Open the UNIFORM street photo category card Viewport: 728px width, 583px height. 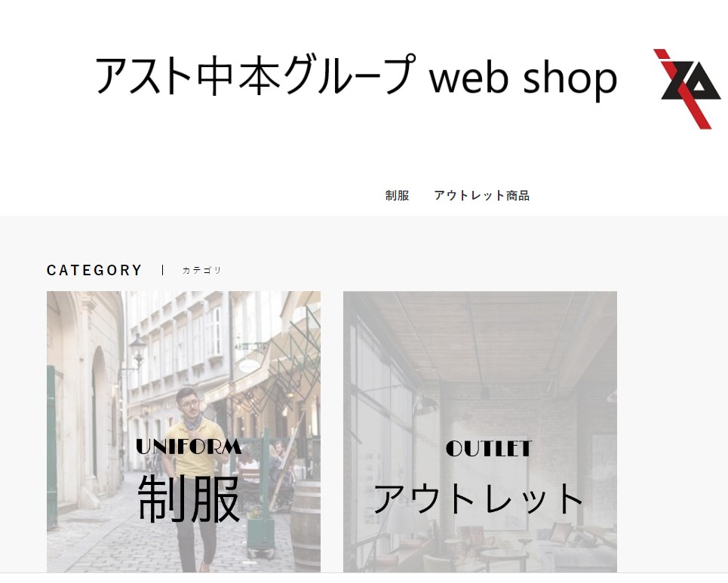pyautogui.click(x=183, y=431)
